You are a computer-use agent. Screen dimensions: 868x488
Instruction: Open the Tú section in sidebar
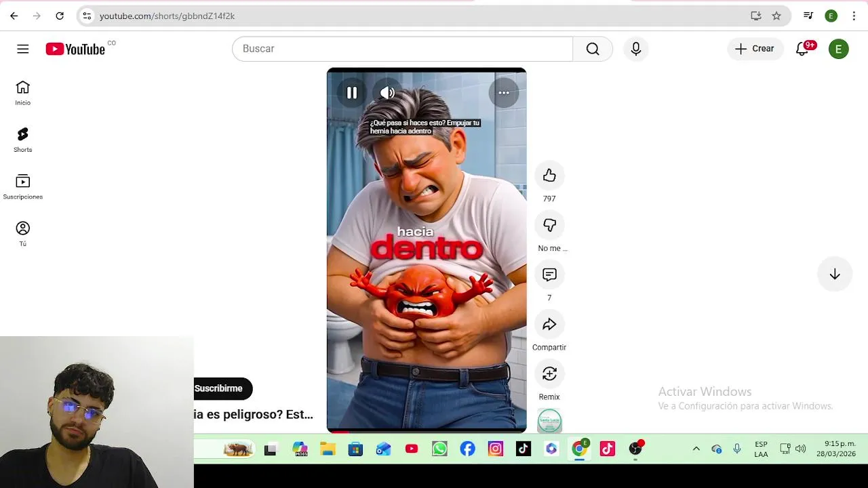tap(23, 234)
